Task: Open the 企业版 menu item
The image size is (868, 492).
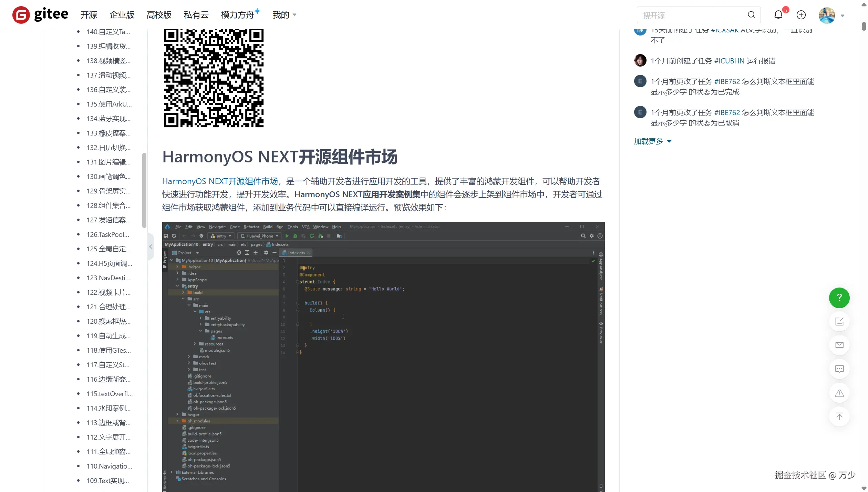Action: coord(121,15)
